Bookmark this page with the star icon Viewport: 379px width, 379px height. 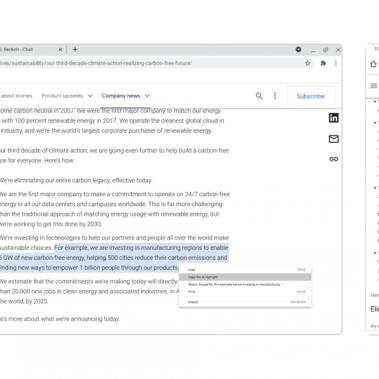coord(308,63)
